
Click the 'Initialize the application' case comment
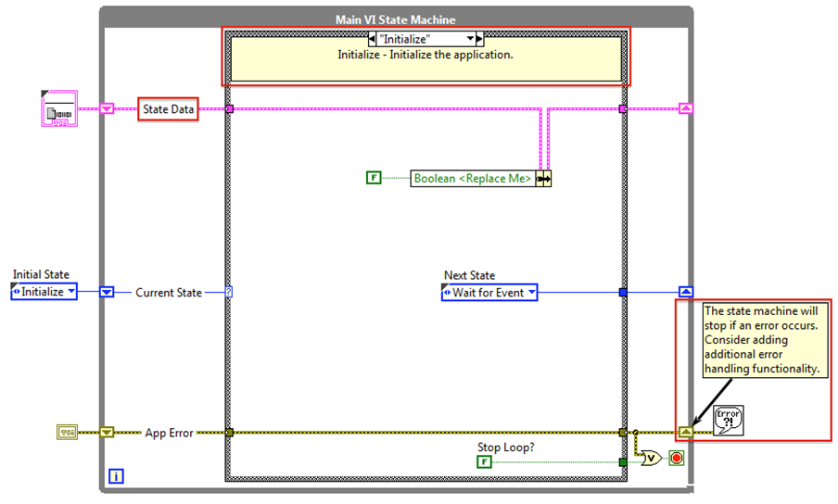(x=425, y=56)
